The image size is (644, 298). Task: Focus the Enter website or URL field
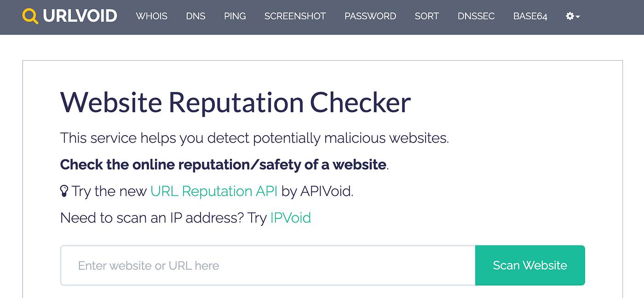click(268, 265)
